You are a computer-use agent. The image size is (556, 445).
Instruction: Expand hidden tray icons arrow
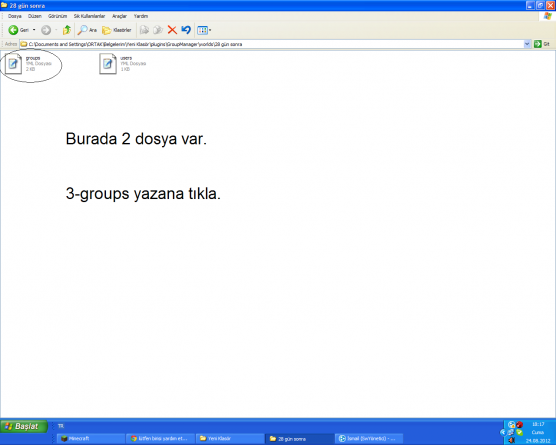pos(502,432)
